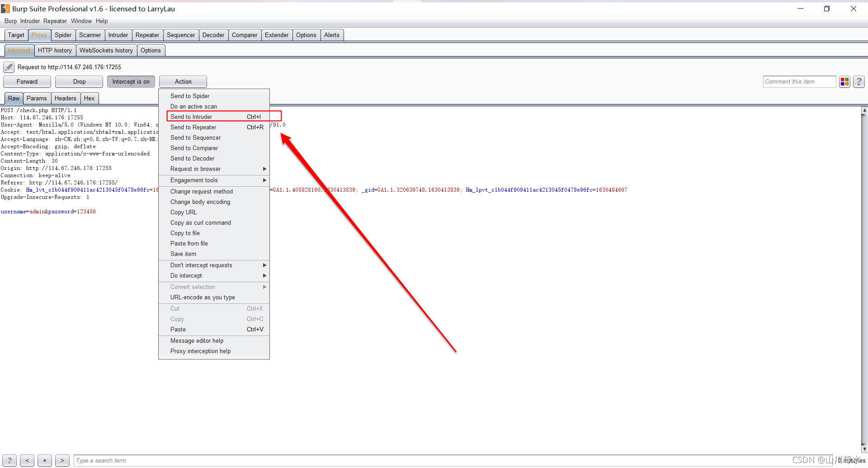Open the highlight color picker icon
This screenshot has width=868, height=468.
pyautogui.click(x=844, y=82)
